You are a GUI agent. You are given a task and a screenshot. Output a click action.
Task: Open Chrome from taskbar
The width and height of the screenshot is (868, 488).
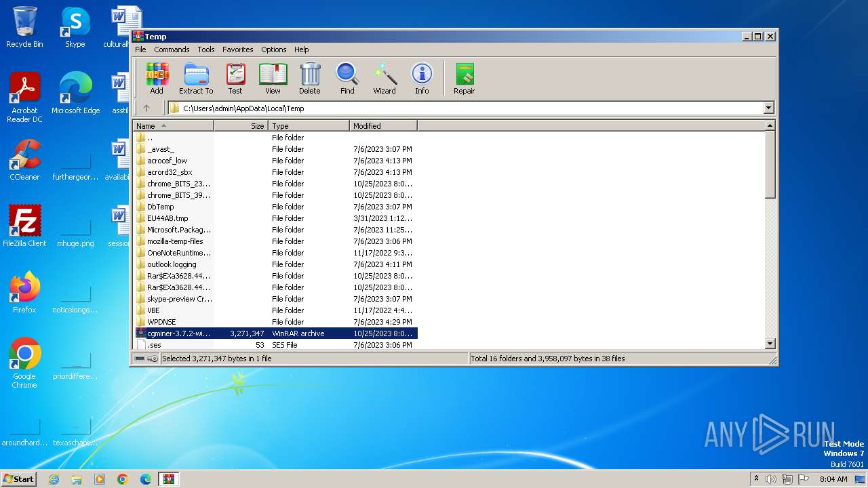coord(123,479)
